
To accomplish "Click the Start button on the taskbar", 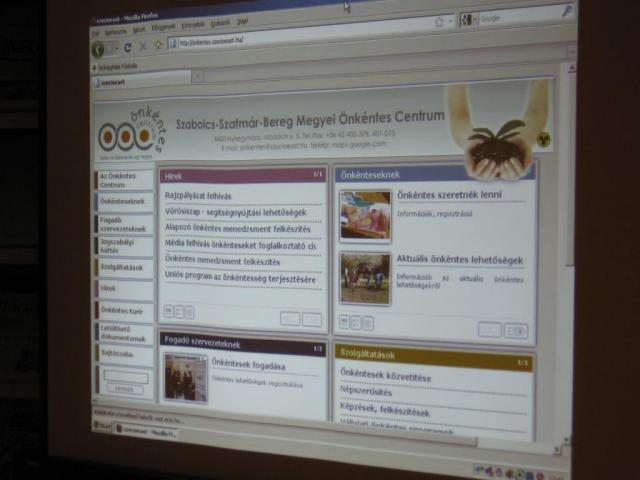I will [102, 426].
